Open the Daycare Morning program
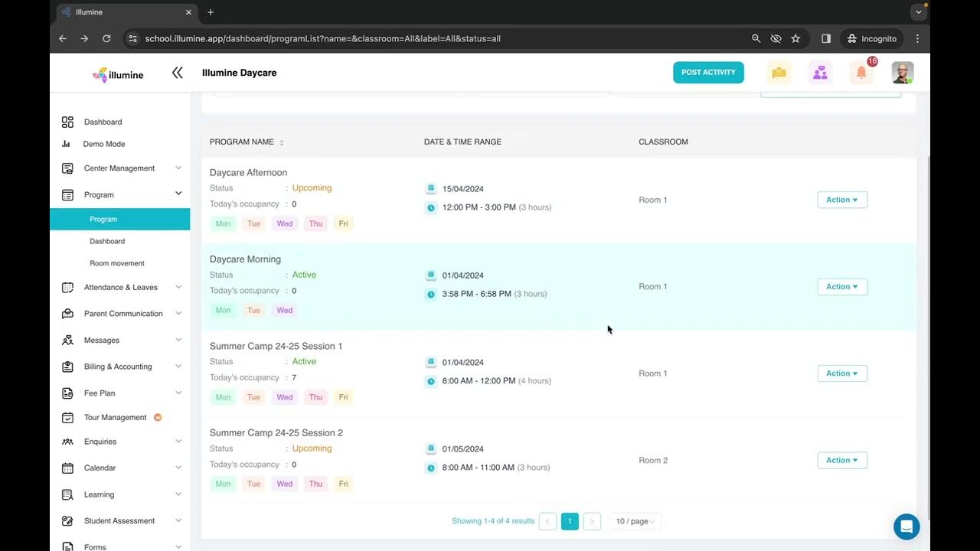The height and width of the screenshot is (551, 980). click(245, 259)
